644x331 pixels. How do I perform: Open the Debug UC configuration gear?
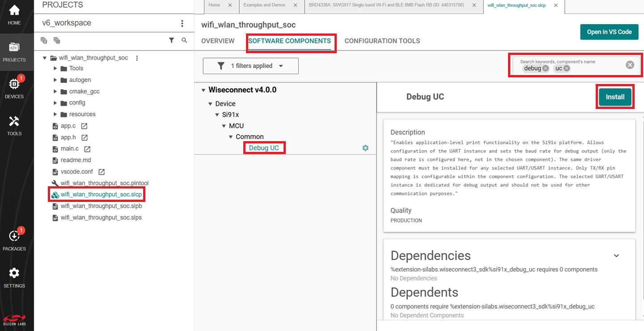coord(365,148)
